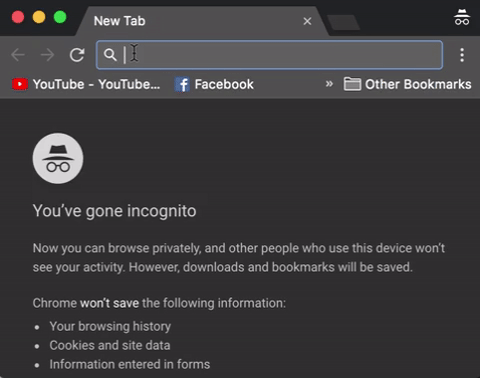Click the Other Bookmarks folder icon
The width and height of the screenshot is (480, 378).
352,84
